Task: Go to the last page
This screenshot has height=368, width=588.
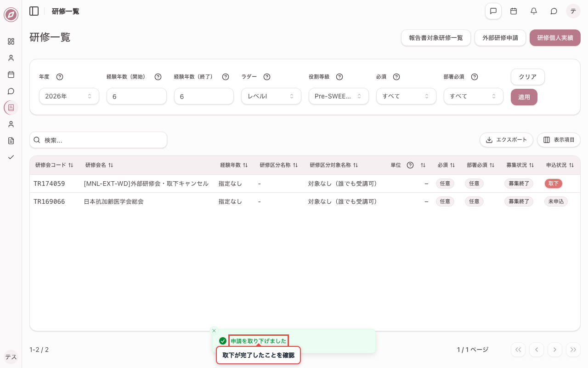Action: [573, 350]
